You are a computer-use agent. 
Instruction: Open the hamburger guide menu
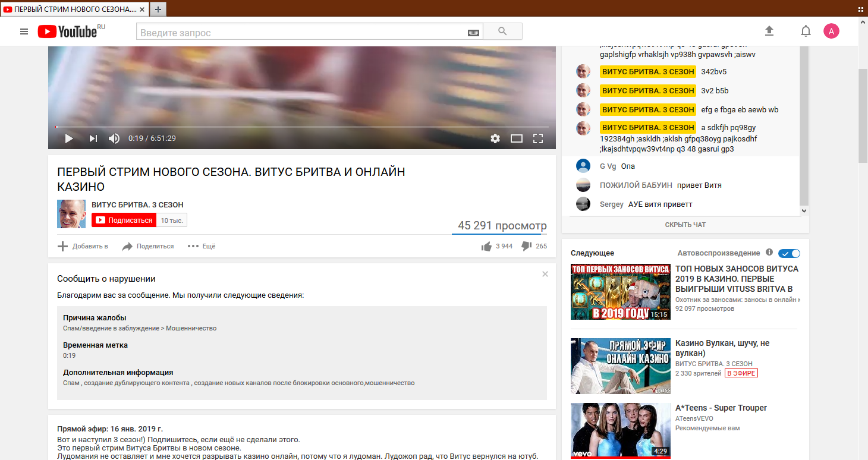pos(24,31)
